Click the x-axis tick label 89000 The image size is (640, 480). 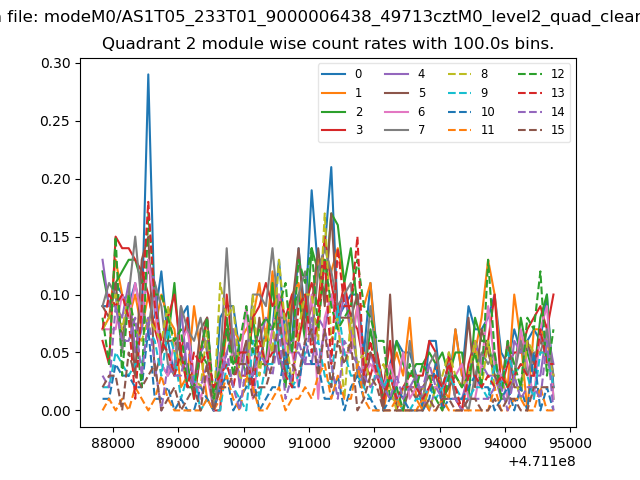(x=178, y=443)
